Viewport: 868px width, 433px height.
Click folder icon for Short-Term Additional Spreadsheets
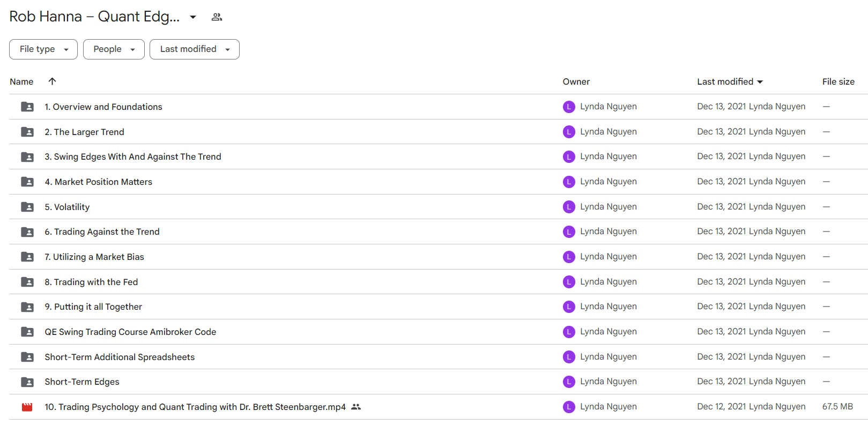tap(27, 357)
